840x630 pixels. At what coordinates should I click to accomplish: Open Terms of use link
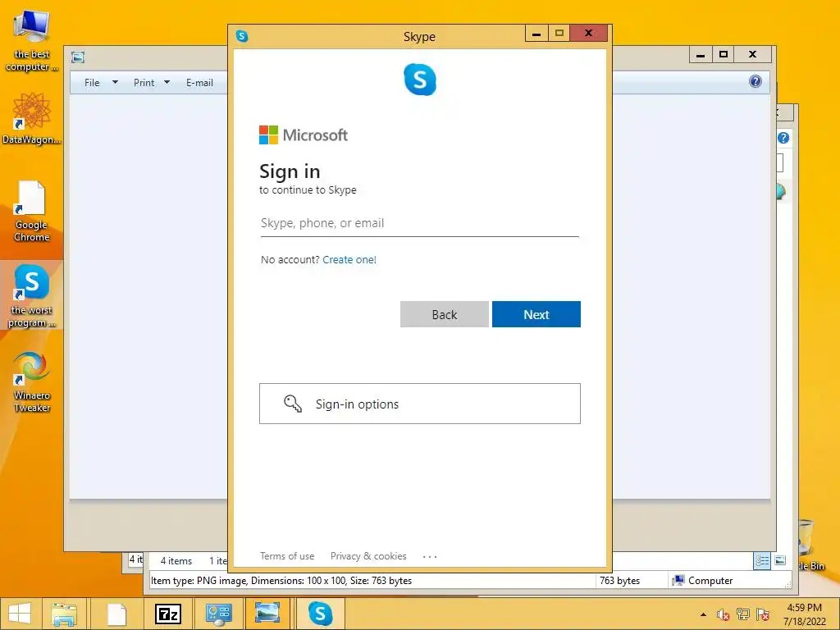(287, 556)
